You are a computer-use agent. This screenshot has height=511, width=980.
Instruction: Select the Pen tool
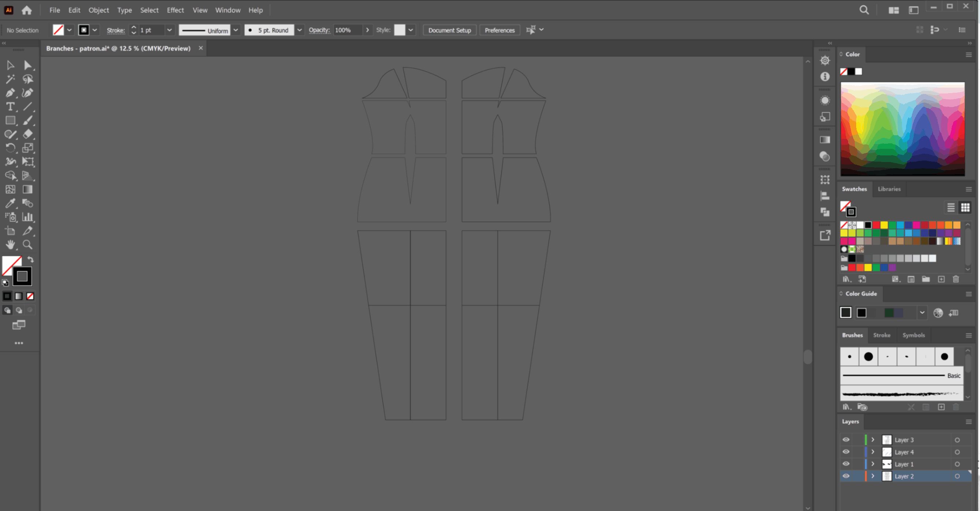[x=10, y=93]
